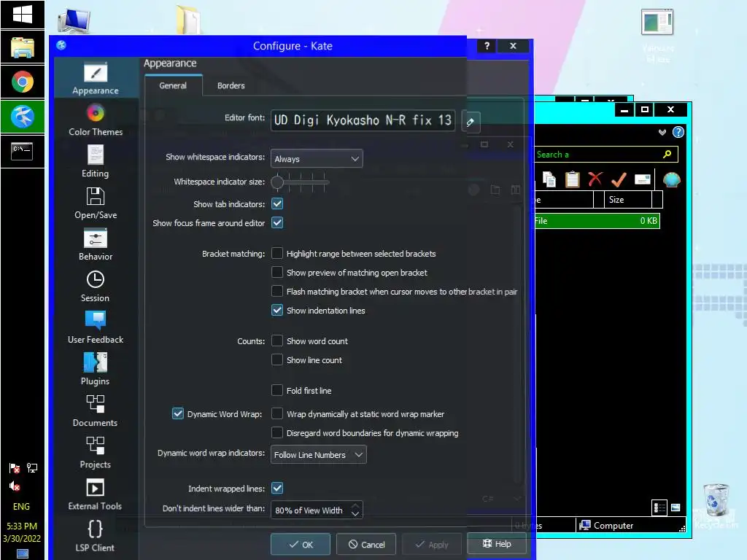Open the Color Themes page
The image size is (747, 560).
coord(96,120)
